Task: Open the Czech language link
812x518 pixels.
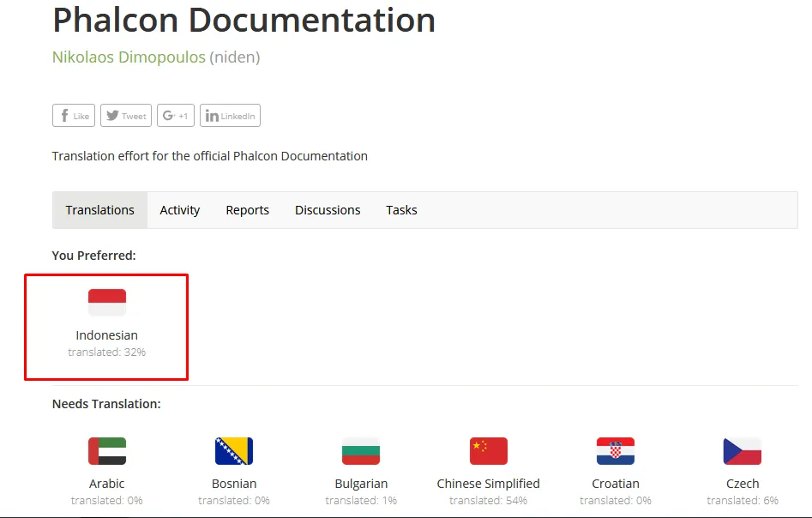Action: pyautogui.click(x=743, y=484)
